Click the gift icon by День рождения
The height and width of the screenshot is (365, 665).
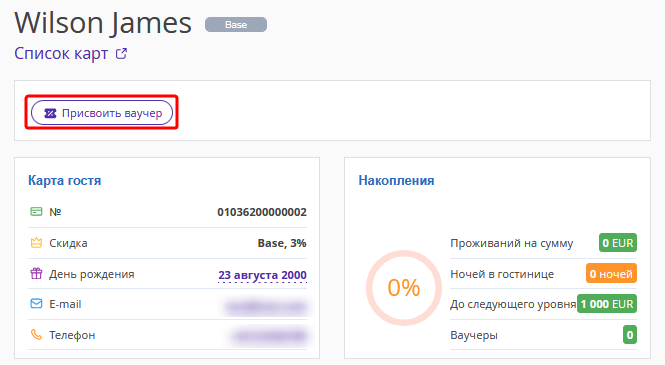click(x=36, y=273)
